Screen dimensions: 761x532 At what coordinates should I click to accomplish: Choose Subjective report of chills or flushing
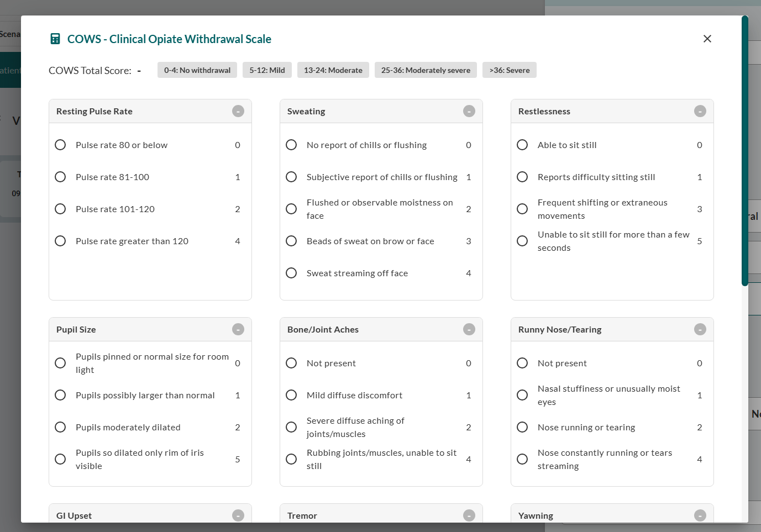point(291,177)
